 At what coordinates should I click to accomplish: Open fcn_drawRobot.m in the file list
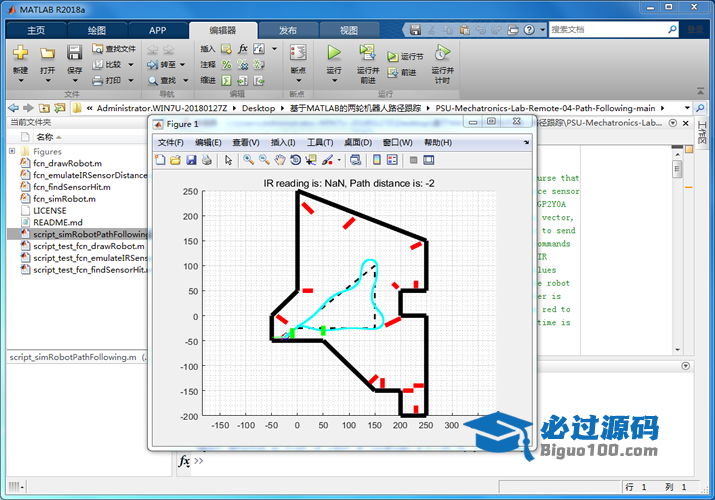coord(67,163)
